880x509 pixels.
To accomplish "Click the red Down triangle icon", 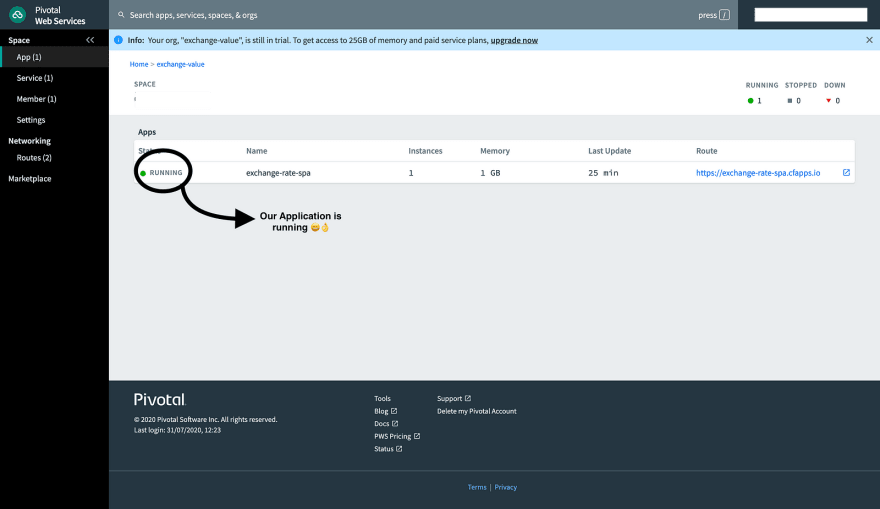I will 828,101.
